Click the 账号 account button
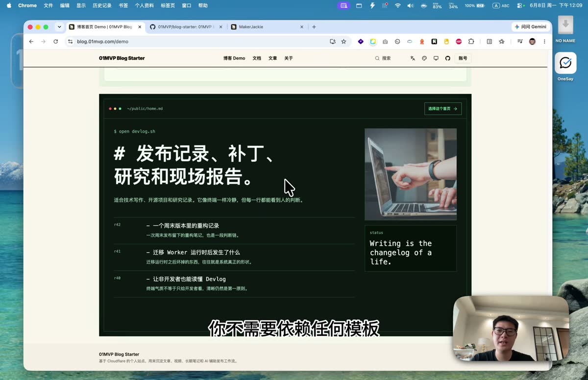Image resolution: width=588 pixels, height=380 pixels. (463, 58)
